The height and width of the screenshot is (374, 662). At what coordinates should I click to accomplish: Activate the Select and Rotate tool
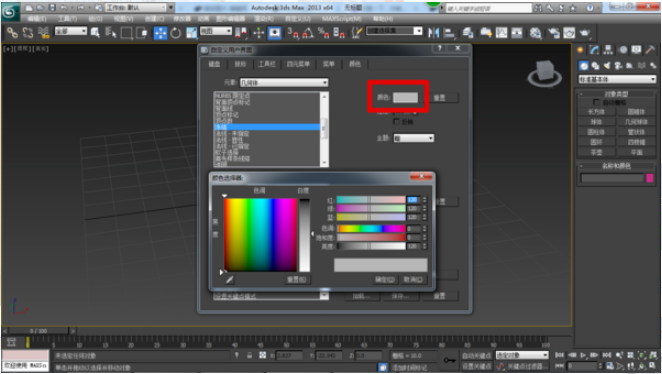click(x=176, y=33)
